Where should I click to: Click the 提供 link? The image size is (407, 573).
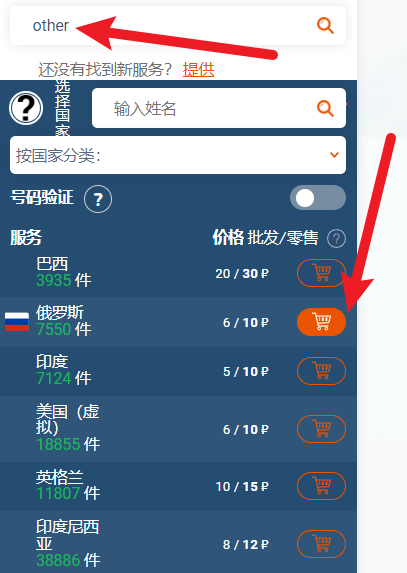[198, 69]
